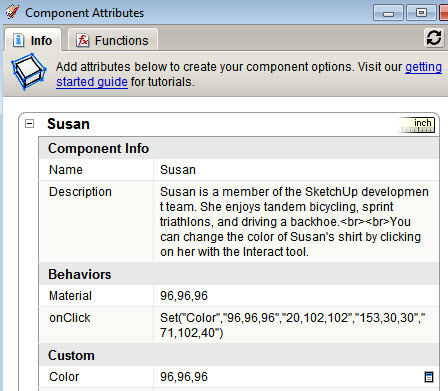Screen dimensions: 448x391
Task: Select the 'Name' attribute label
Action: 66,170
